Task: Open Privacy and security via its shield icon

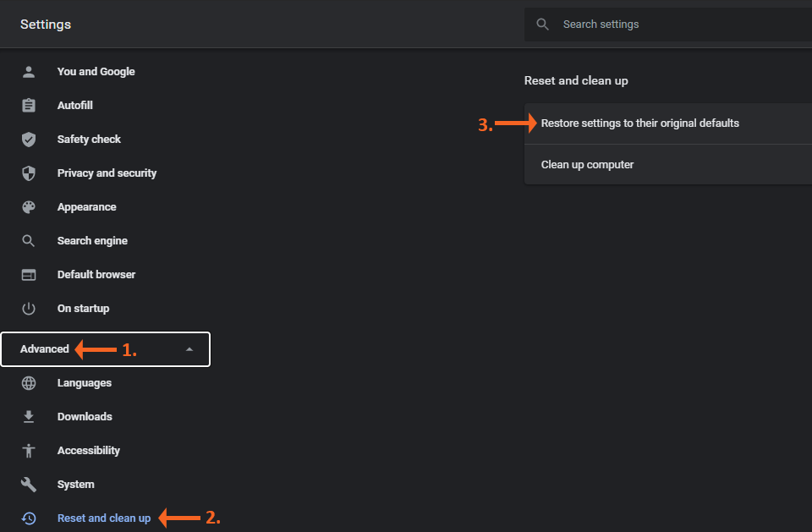Action: pyautogui.click(x=29, y=173)
